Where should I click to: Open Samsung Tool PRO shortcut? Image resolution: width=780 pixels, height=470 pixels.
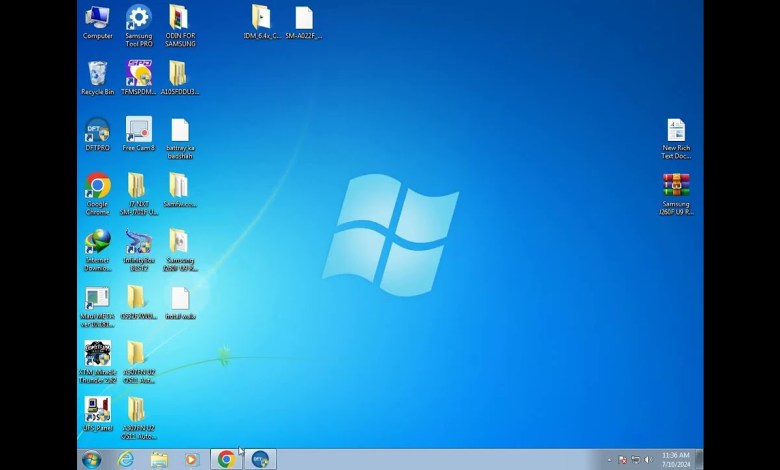click(x=139, y=26)
